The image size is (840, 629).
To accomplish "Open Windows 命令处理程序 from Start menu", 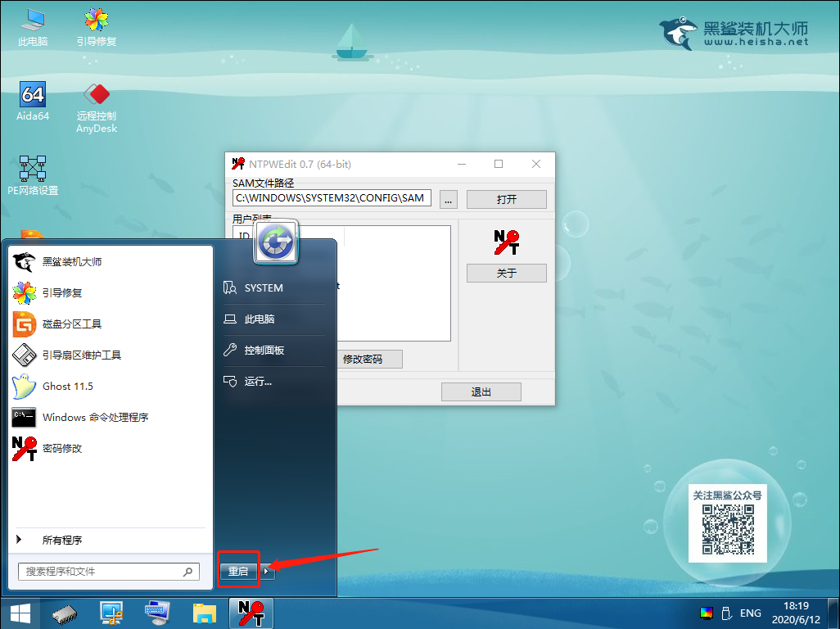I will point(95,418).
